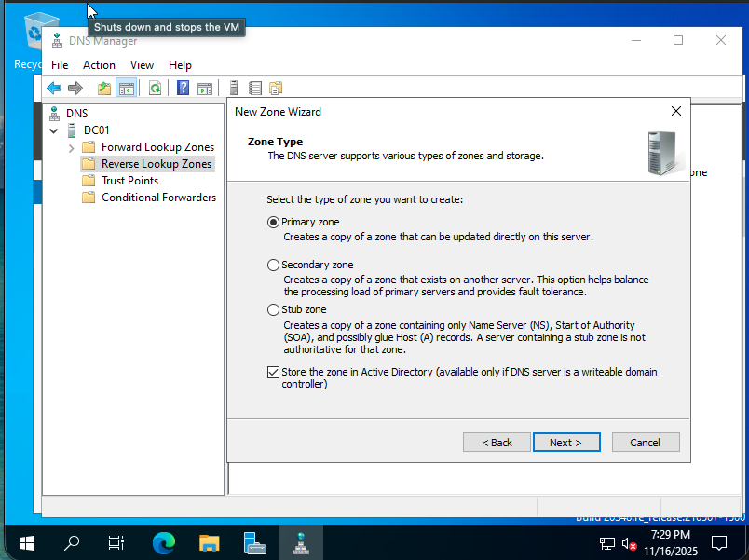Click the Forward navigation arrow in the toolbar

coord(75,88)
